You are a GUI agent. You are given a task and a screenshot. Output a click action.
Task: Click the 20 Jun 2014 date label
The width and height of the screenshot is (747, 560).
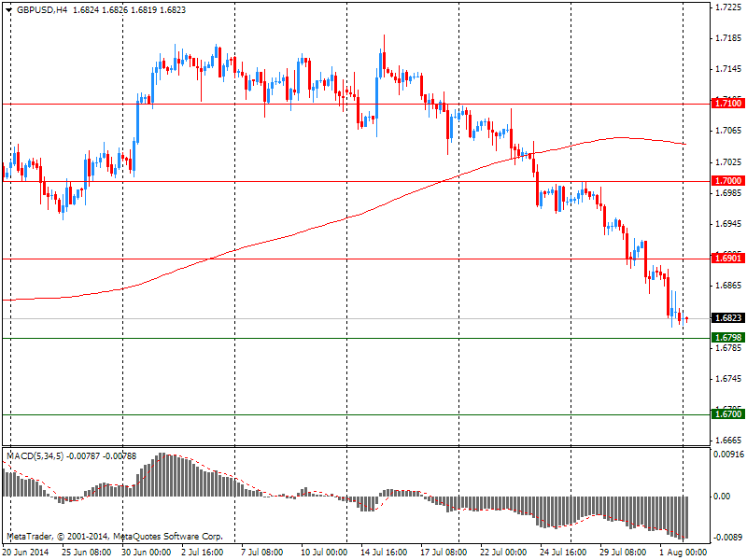26,553
